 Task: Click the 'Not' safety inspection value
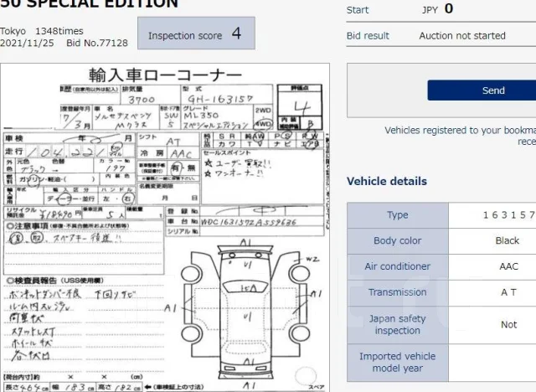(x=508, y=325)
